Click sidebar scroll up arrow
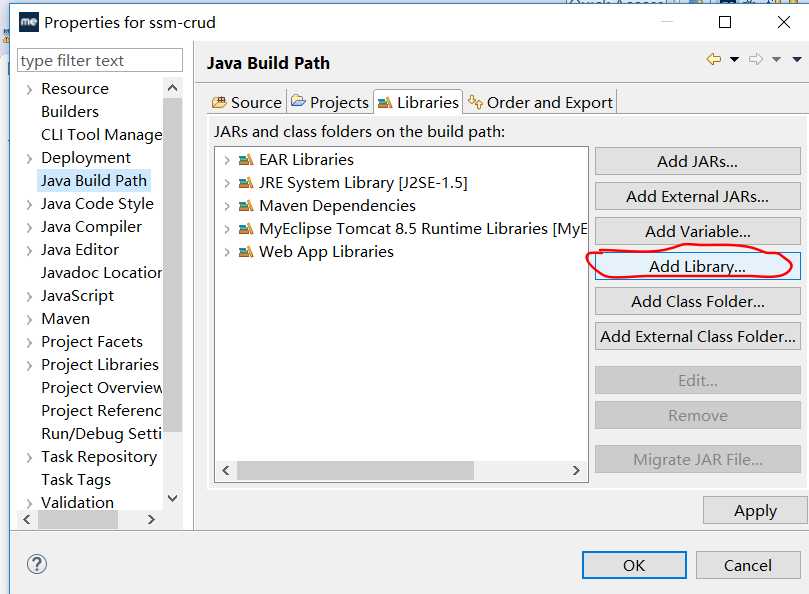The width and height of the screenshot is (809, 594). pos(173,88)
